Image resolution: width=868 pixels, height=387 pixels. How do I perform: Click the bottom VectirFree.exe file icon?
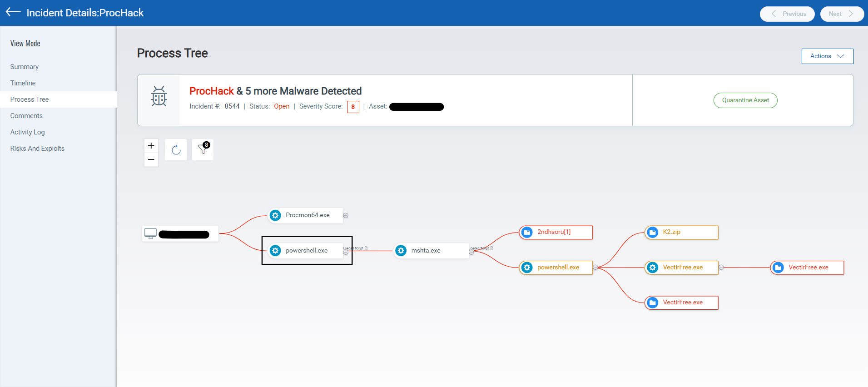tap(652, 303)
